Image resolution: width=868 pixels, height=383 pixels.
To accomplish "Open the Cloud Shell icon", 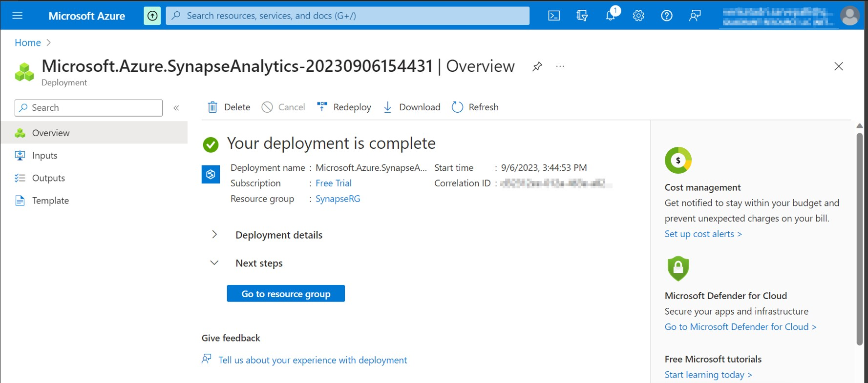I will click(554, 16).
